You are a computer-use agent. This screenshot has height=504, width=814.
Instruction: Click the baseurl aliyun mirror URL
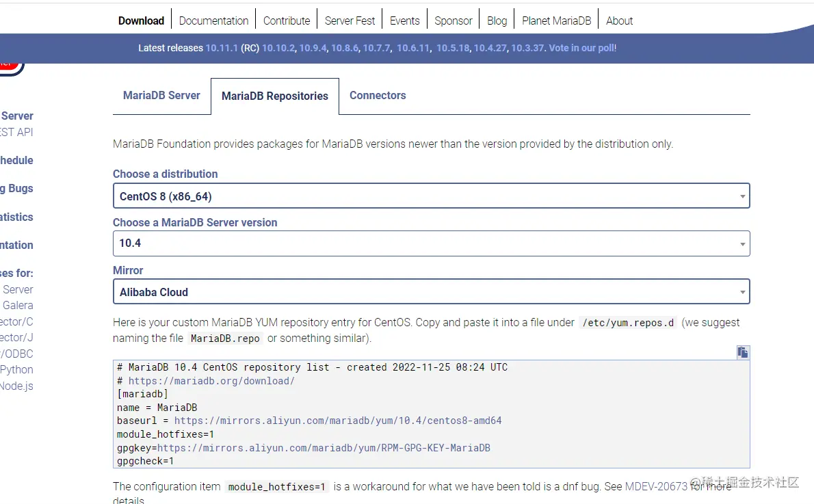pyautogui.click(x=338, y=421)
